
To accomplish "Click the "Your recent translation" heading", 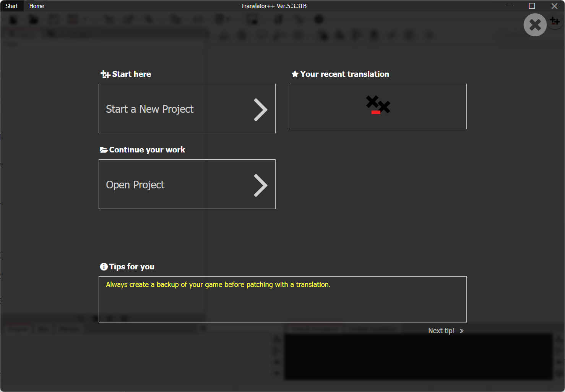I will click(340, 74).
